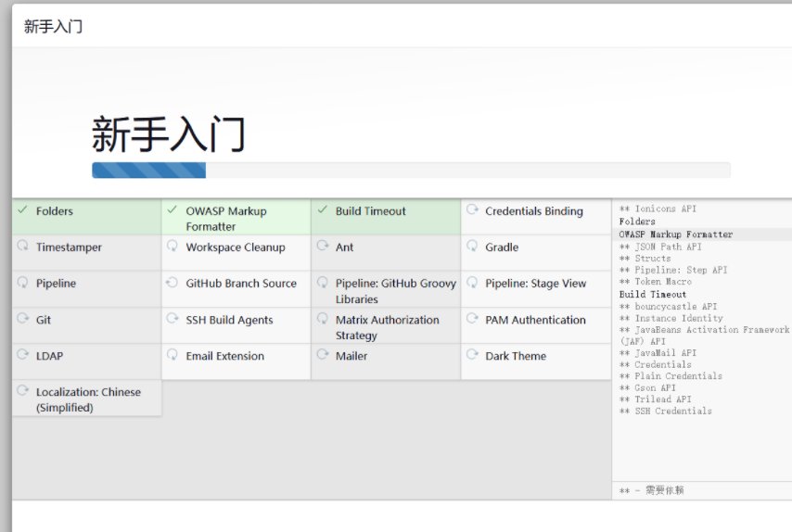
Task: Click the pending spinner icon beside Mailer
Action: point(322,354)
